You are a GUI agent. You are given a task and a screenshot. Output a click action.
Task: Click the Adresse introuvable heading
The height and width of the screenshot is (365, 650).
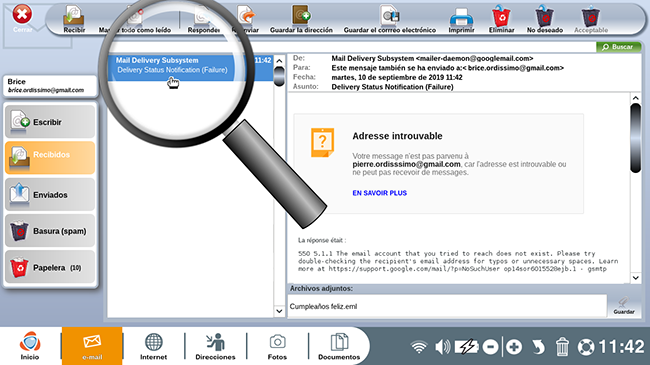click(x=397, y=136)
